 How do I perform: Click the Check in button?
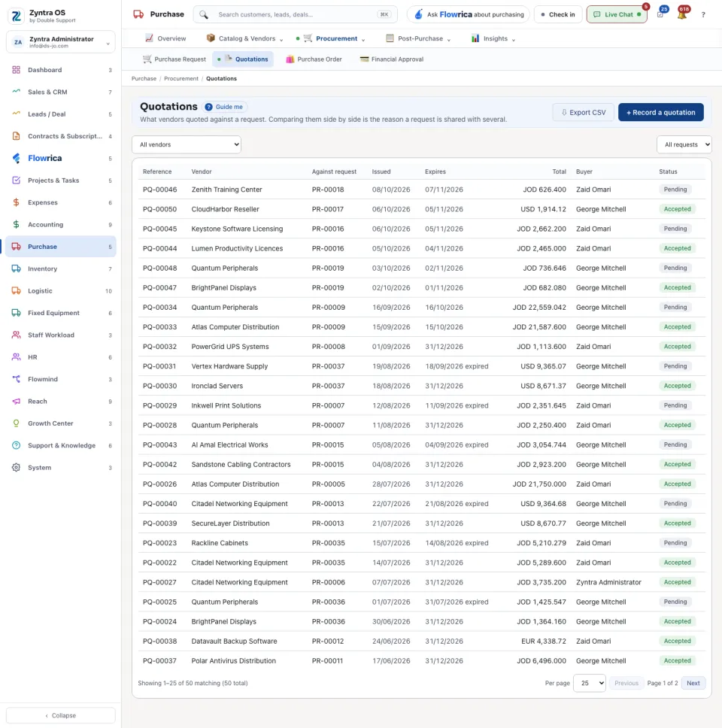(557, 14)
